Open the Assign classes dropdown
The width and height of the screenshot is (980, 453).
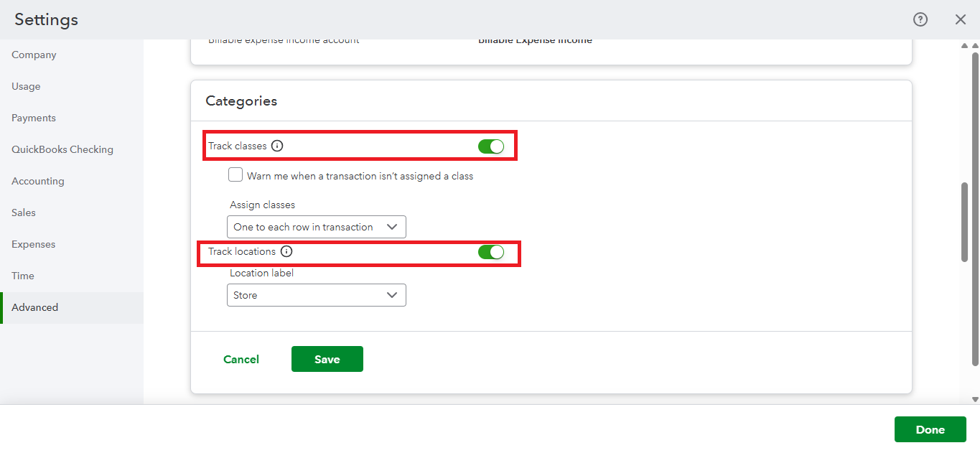click(317, 227)
